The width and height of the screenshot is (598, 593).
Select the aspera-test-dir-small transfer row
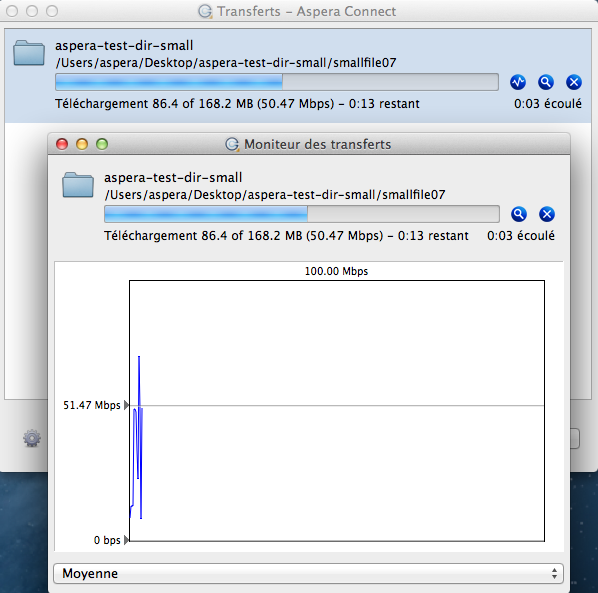tap(298, 76)
